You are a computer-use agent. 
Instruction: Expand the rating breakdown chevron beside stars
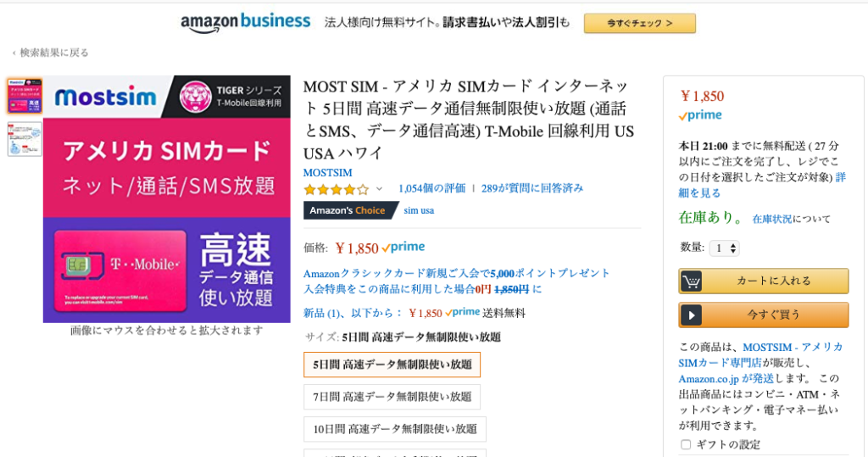coord(379,189)
